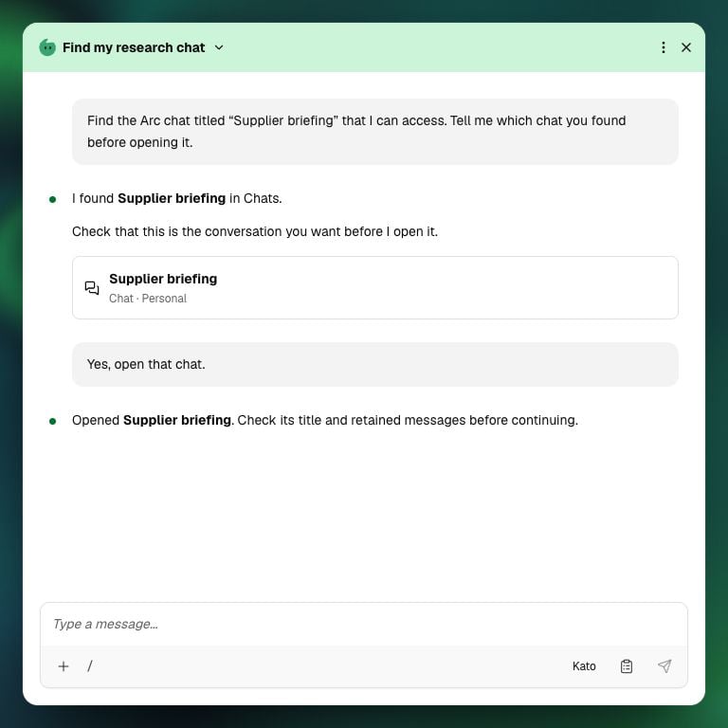Screen dimensions: 728x728
Task: Open the Supplier briefing chat card
Action: (375, 287)
